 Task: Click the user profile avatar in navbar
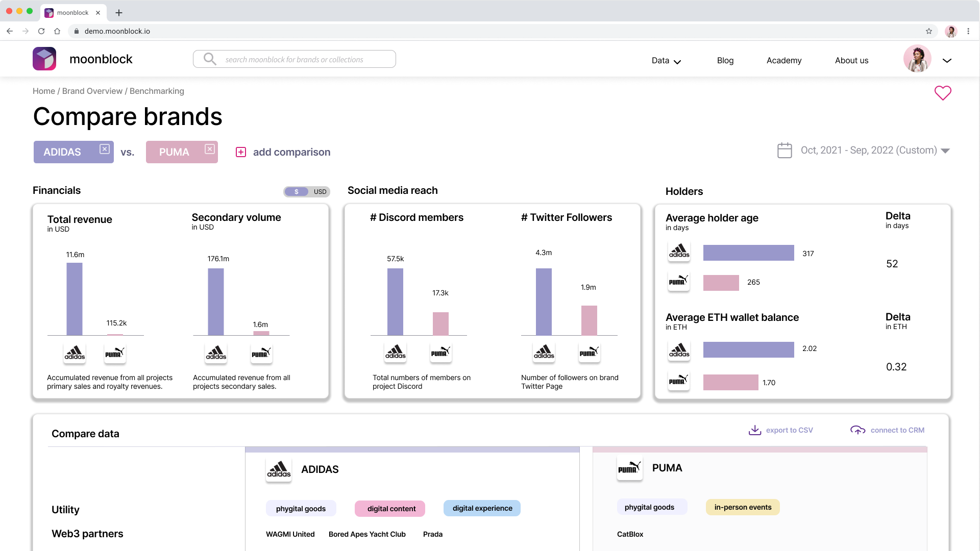pos(917,59)
